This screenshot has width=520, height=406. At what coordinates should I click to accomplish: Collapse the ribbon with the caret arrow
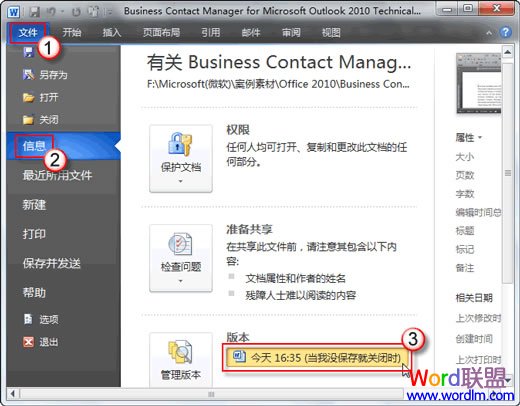click(489, 33)
